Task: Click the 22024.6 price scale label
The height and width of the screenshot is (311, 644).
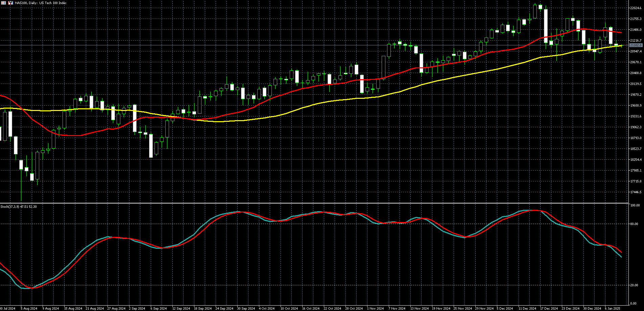Action: coord(636,8)
